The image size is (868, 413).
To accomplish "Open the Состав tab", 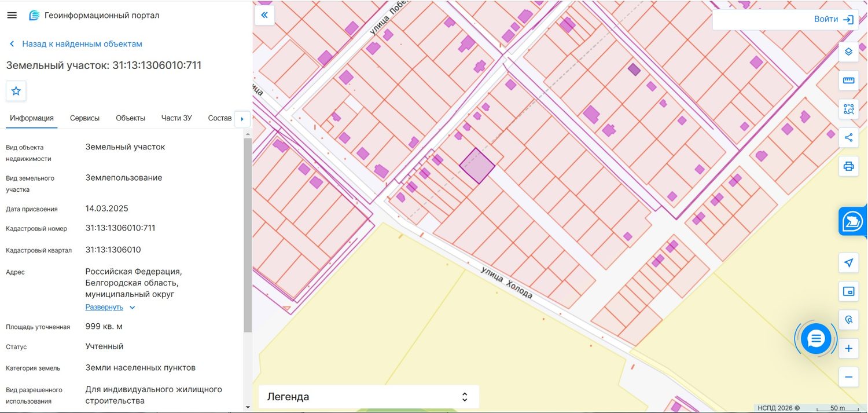I will [219, 118].
